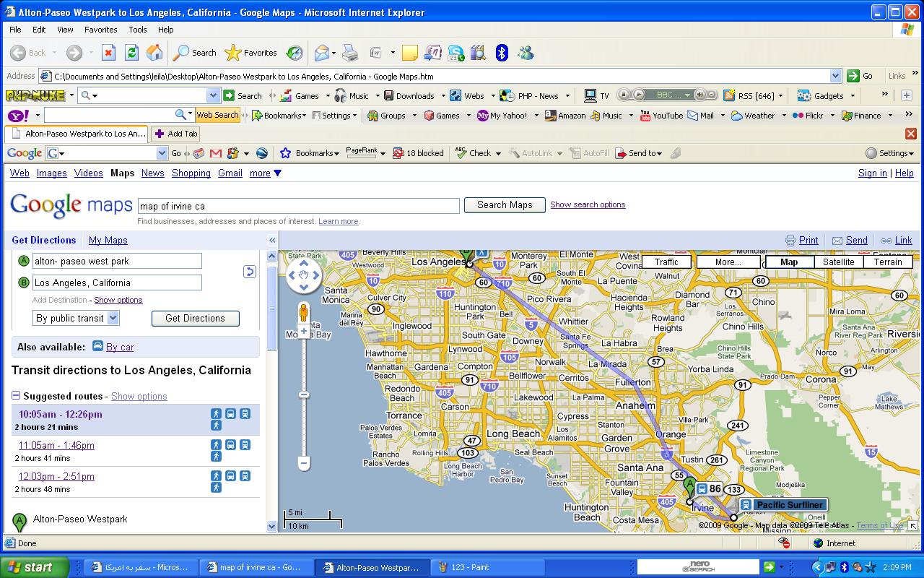The width and height of the screenshot is (924, 578).
Task: Click the Print icon in IE toolbar
Action: point(350,52)
